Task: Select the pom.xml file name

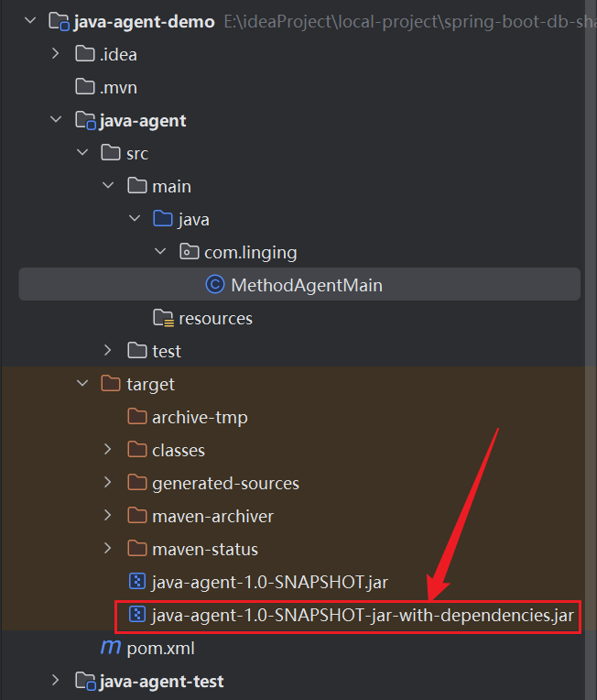Action: click(160, 649)
